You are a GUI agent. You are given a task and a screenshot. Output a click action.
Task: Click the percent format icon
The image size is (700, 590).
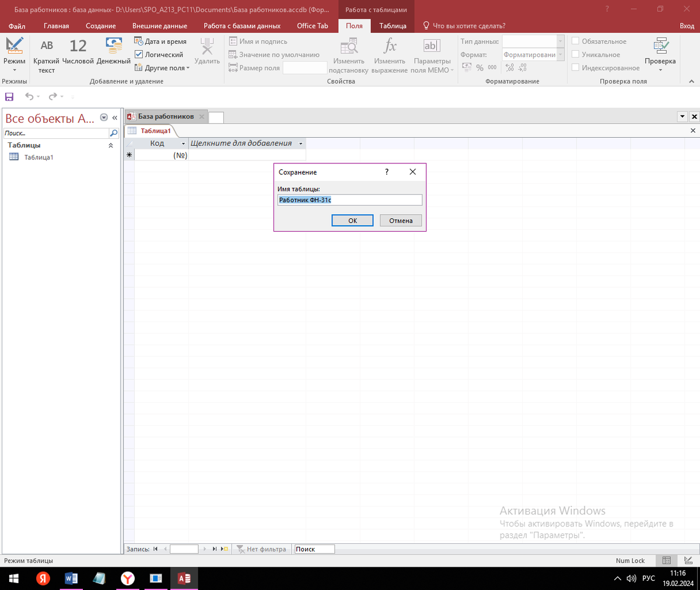(x=480, y=68)
